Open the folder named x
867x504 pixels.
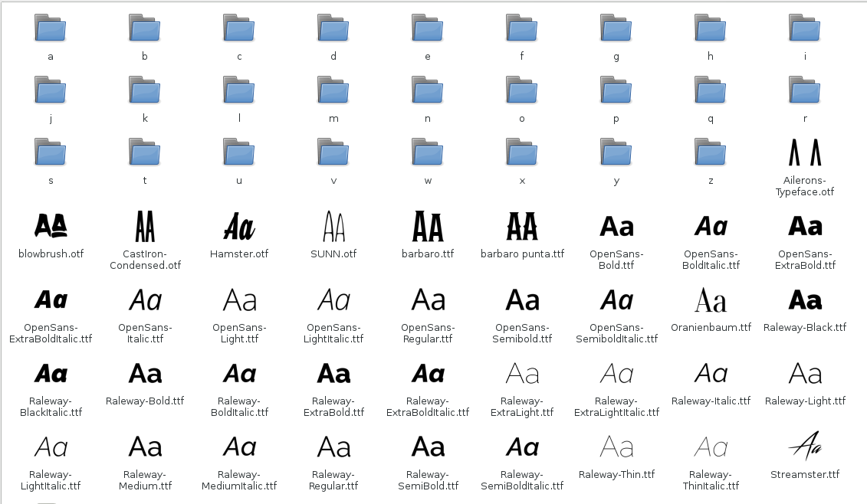pos(522,152)
